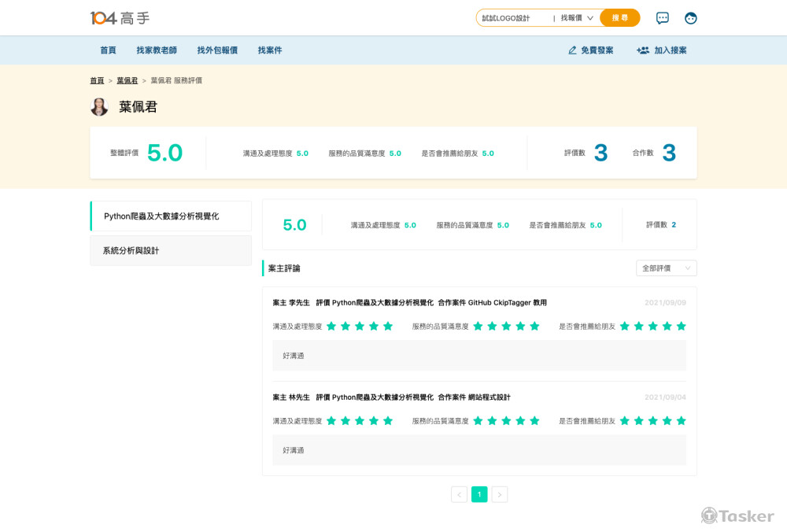Click the 首頁 breadcrumb link
The height and width of the screenshot is (532, 787).
click(x=97, y=80)
